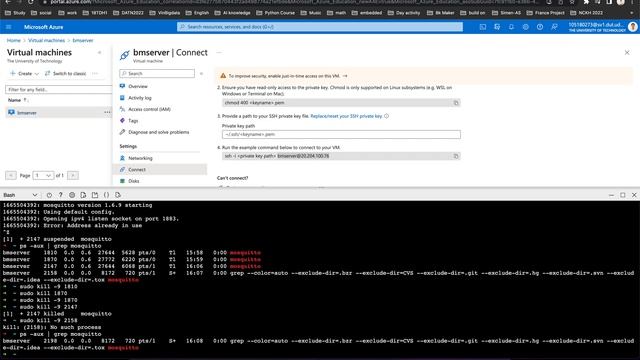Open Cloud Shell icon in Azure header
This screenshot has width=640, height=360.
(482, 27)
